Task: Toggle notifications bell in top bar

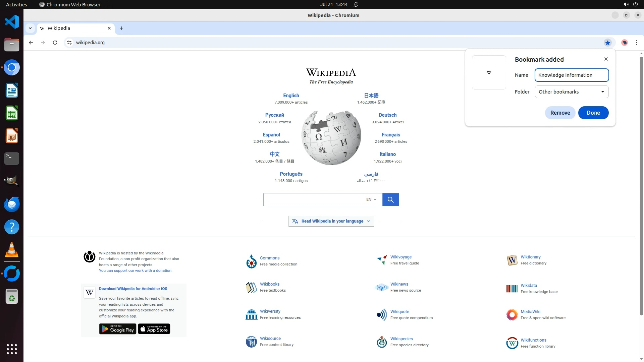Action: pos(356,5)
